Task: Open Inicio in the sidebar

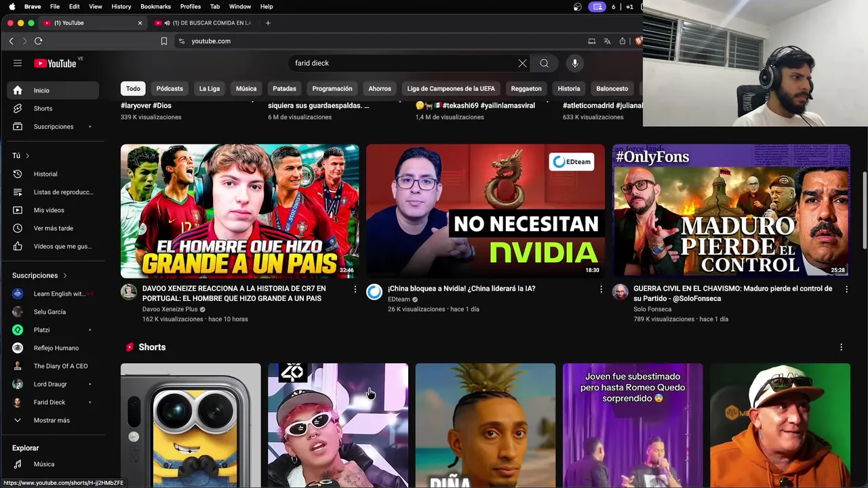Action: [x=53, y=90]
